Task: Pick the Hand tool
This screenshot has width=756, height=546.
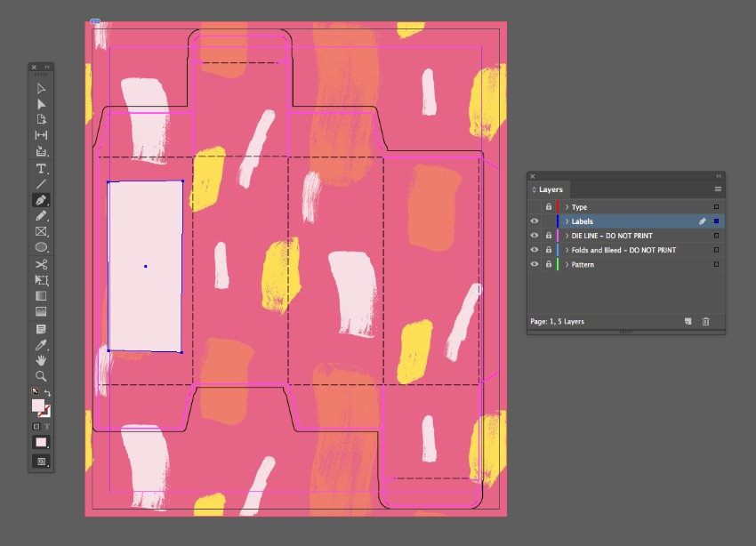Action: click(x=41, y=360)
